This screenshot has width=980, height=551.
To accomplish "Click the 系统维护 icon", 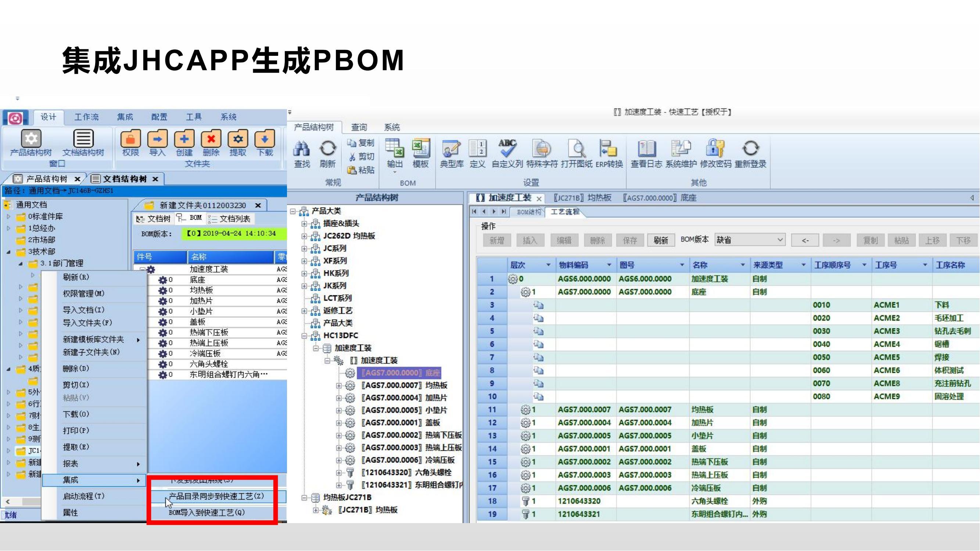I will coord(681,154).
